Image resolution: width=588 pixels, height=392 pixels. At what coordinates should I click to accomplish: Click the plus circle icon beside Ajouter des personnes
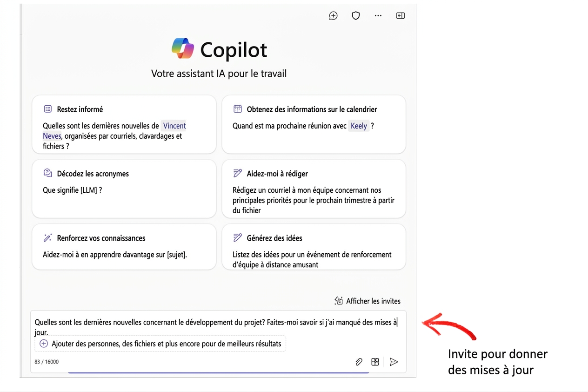pyautogui.click(x=44, y=344)
